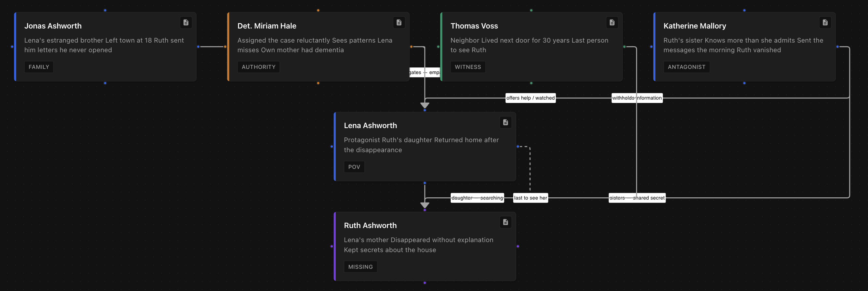The width and height of the screenshot is (868, 291).
Task: Click right connection handle of Ruth Ashworth card
Action: [518, 247]
